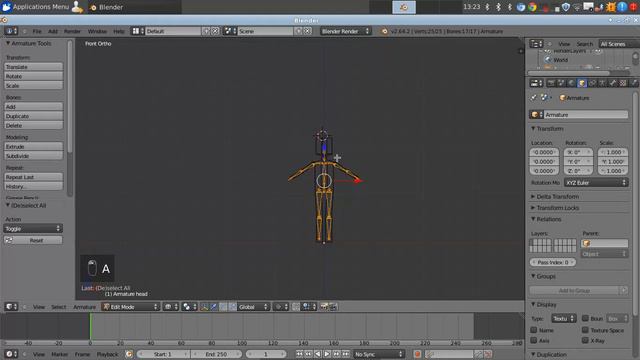The image size is (640, 360).
Task: Click the Extrude button
Action: [33, 146]
